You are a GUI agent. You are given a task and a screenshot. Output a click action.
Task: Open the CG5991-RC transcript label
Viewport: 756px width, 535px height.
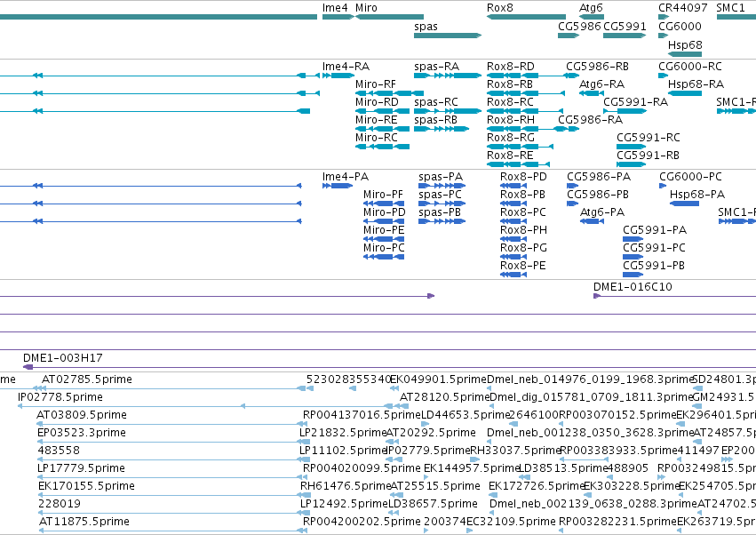point(649,138)
